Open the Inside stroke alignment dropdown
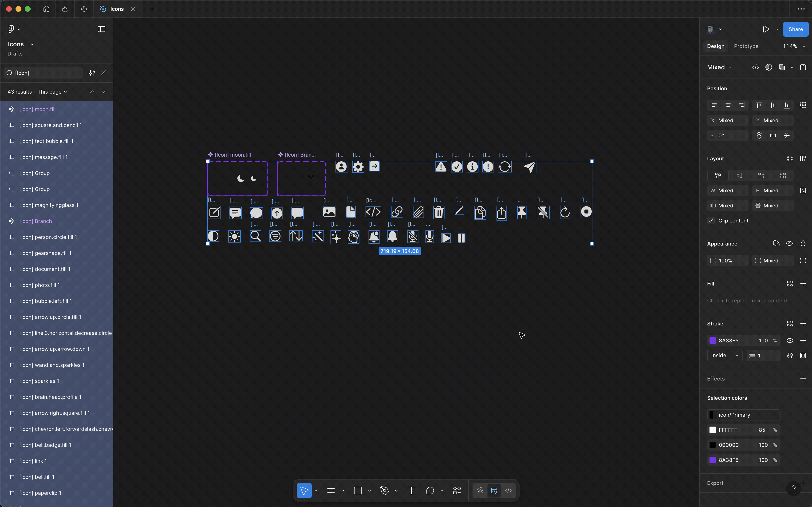This screenshot has width=812, height=507. pos(725,355)
